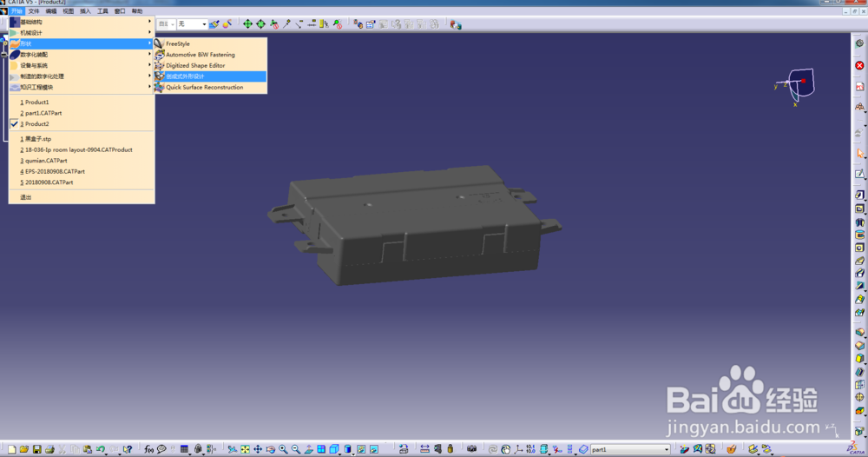Click the Open file folder icon

pos(23,449)
